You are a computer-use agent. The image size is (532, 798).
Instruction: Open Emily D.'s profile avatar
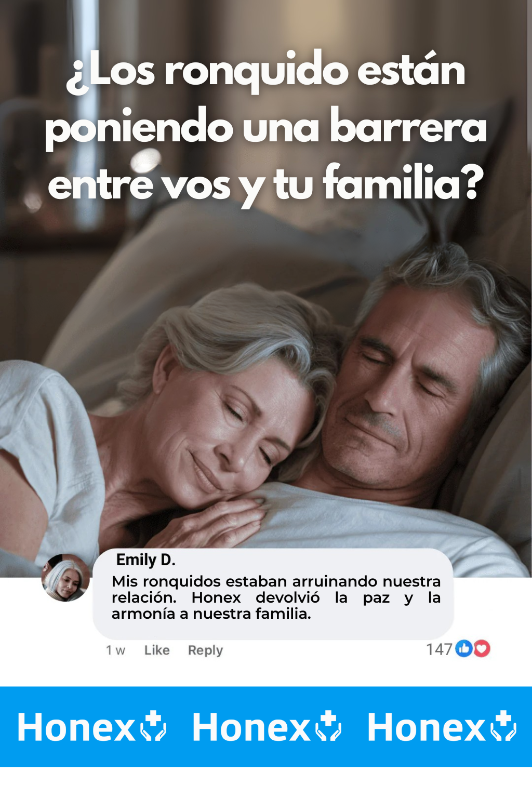[x=65, y=578]
